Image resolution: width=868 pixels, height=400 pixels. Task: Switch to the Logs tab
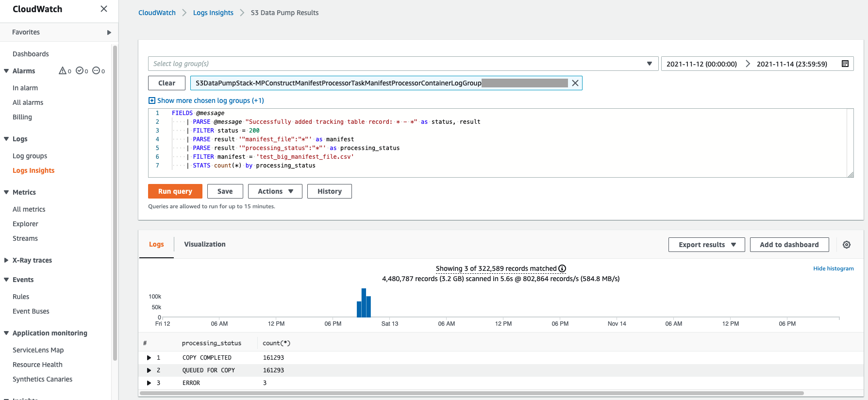pyautogui.click(x=156, y=244)
